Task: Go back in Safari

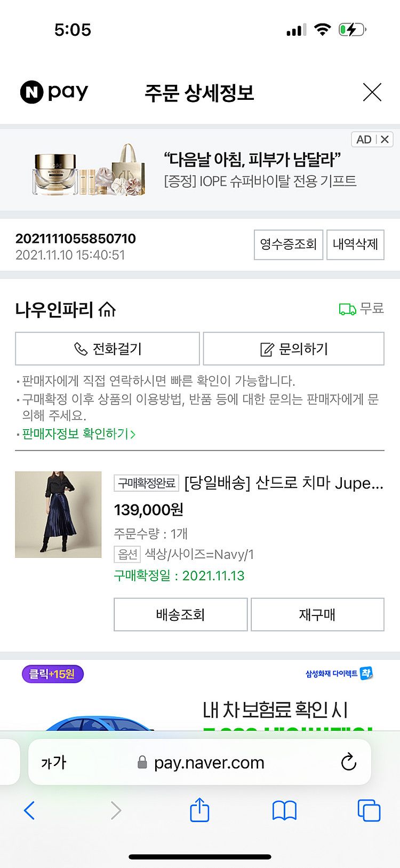Action: (x=30, y=810)
